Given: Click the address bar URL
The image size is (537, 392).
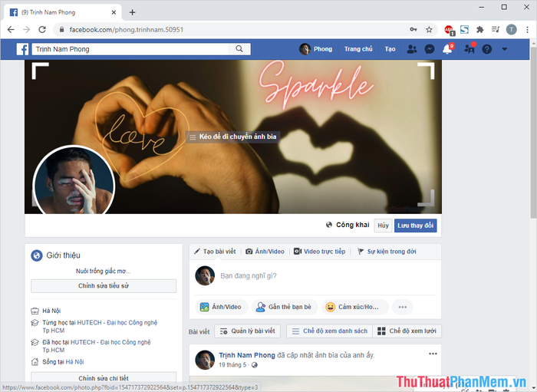Looking at the screenshot, I should (x=127, y=30).
